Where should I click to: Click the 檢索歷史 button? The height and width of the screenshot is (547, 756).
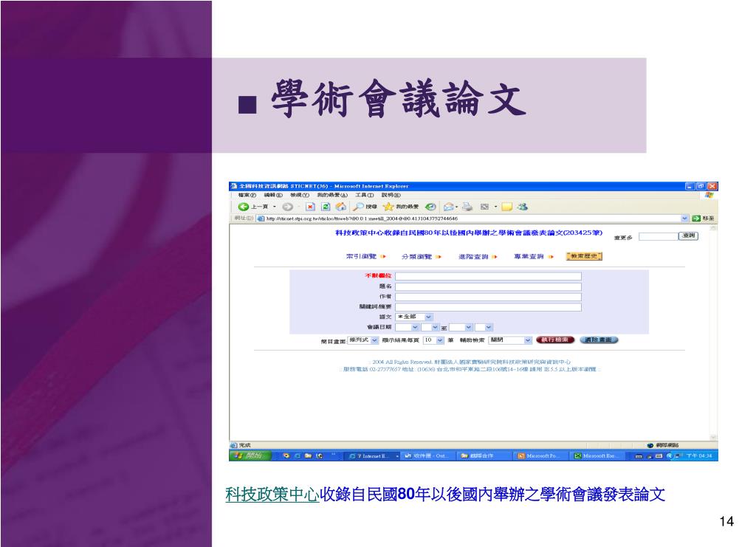[584, 256]
